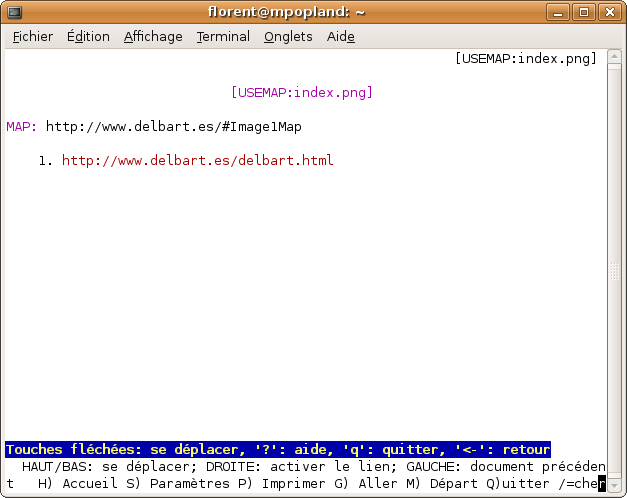Screen dimensions: 627x498
Task: Click the scrollbar down arrow
Action: pos(614,486)
